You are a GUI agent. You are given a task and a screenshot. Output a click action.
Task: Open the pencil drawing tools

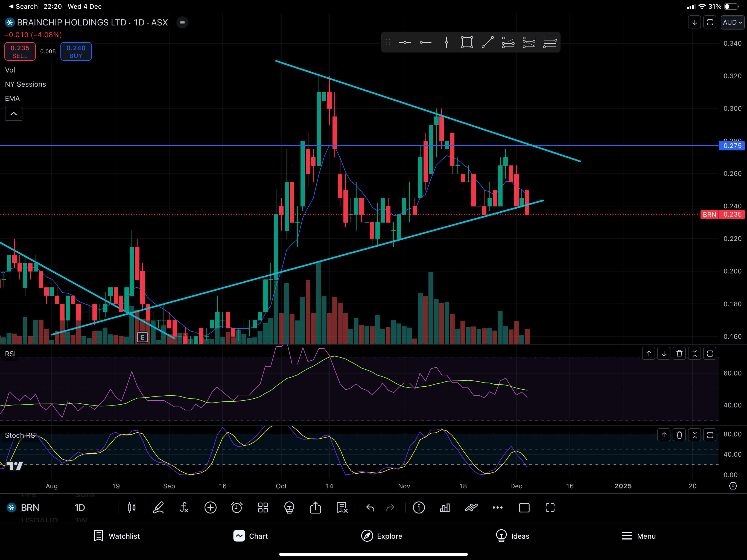[158, 508]
